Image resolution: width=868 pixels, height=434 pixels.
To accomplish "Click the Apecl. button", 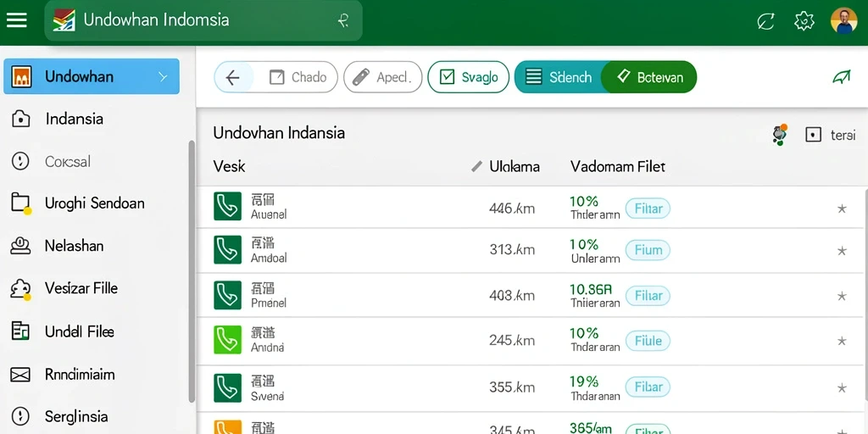I will (382, 77).
